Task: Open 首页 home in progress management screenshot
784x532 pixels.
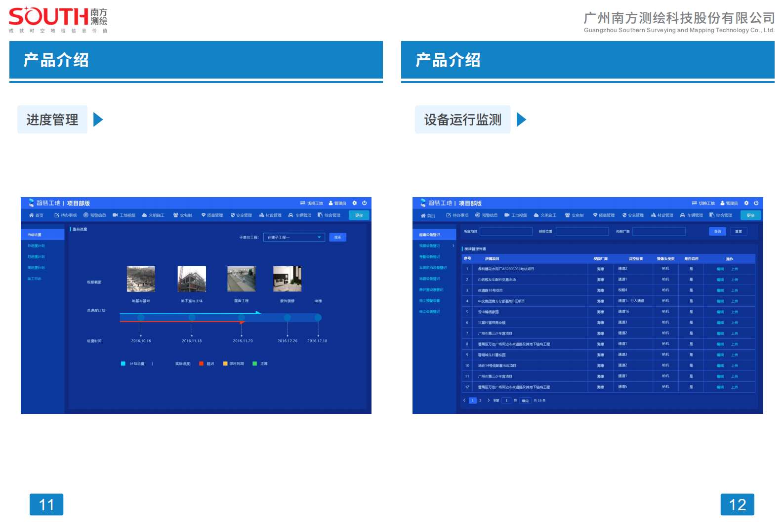Action: click(36, 215)
